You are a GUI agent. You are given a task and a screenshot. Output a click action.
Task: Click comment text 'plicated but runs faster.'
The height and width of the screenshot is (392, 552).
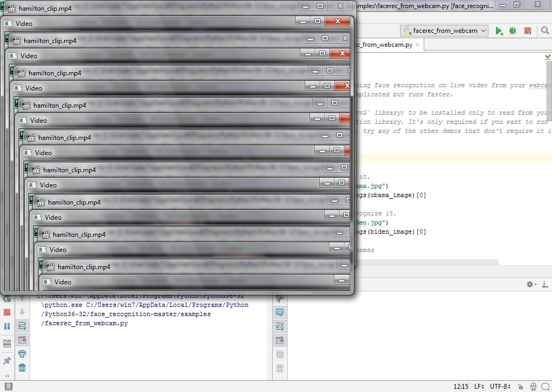pyautogui.click(x=404, y=94)
